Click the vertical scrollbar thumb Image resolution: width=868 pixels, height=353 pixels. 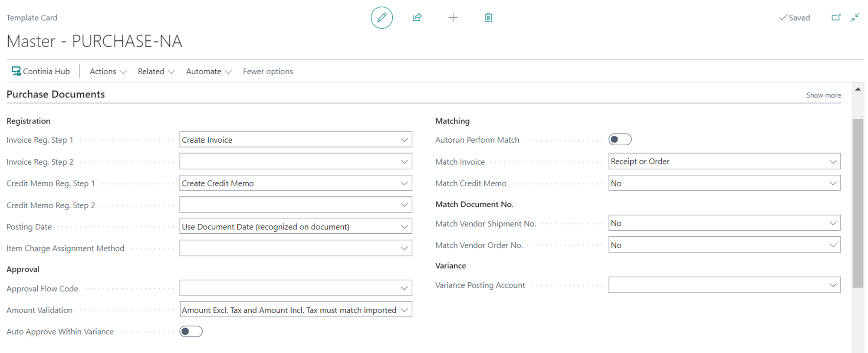[x=858, y=204]
